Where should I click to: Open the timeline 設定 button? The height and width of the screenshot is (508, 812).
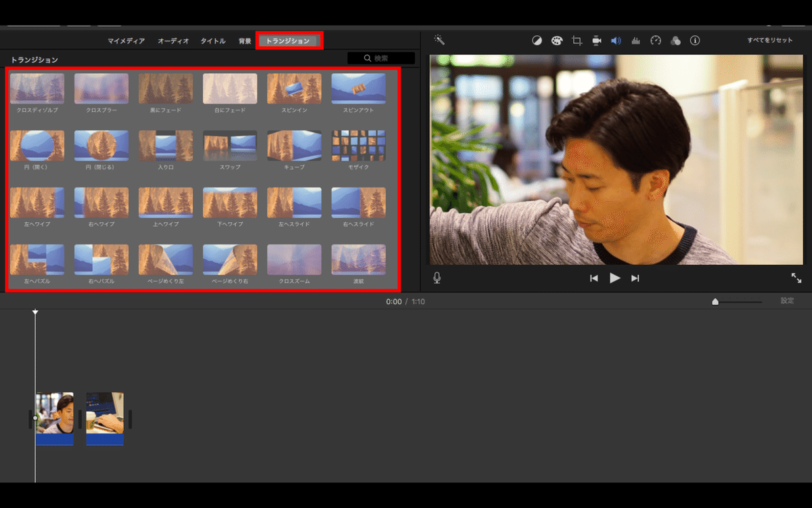click(x=787, y=301)
